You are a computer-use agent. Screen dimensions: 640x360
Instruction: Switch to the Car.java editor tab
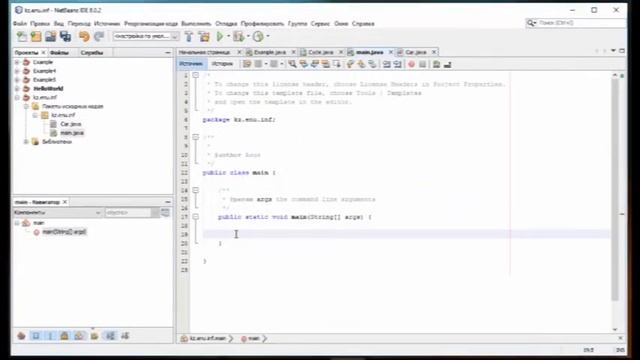point(416,52)
